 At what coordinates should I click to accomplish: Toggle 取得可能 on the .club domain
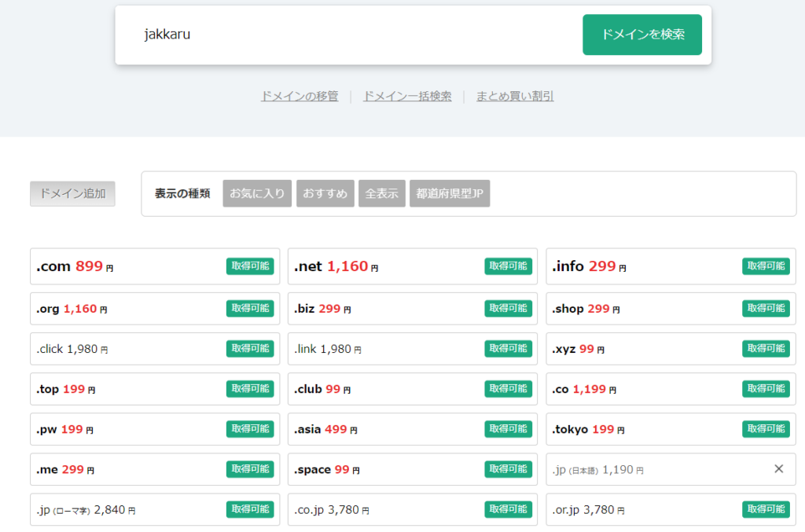coord(508,389)
